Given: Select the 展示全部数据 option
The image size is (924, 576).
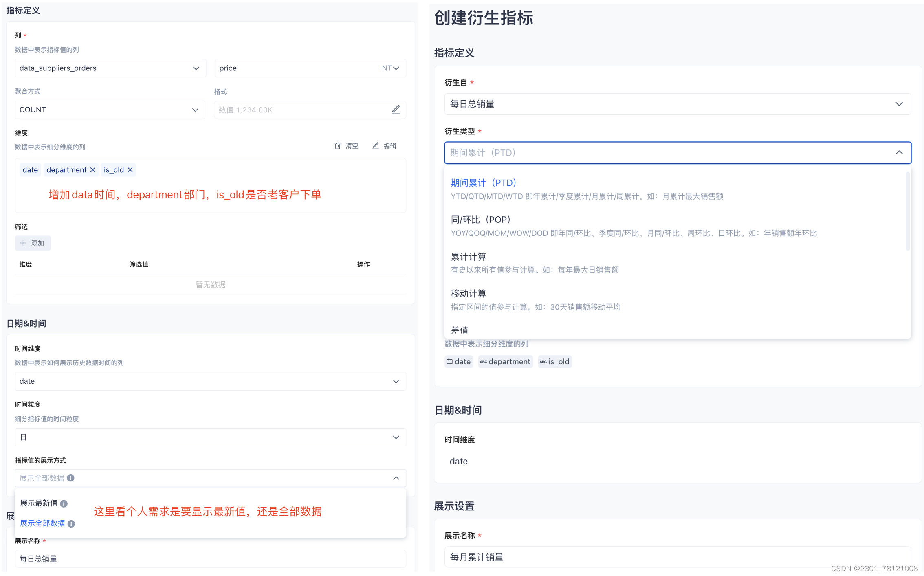Looking at the screenshot, I should click(x=42, y=523).
